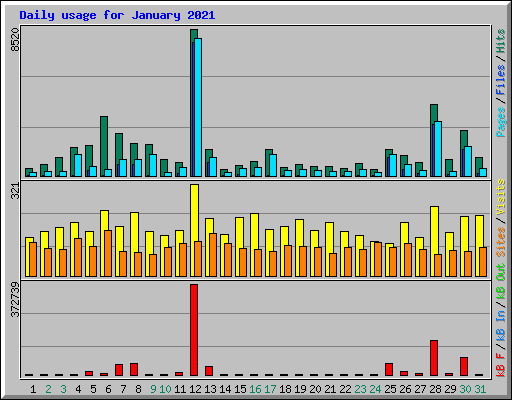This screenshot has height=400, width=512.
Task: Click day 12 axis label
Action: [x=195, y=389]
